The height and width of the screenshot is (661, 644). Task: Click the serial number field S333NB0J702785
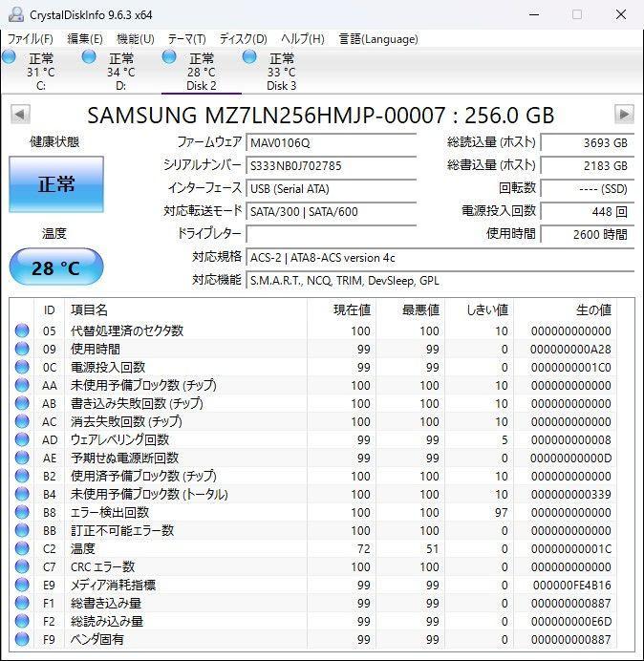[x=332, y=165]
